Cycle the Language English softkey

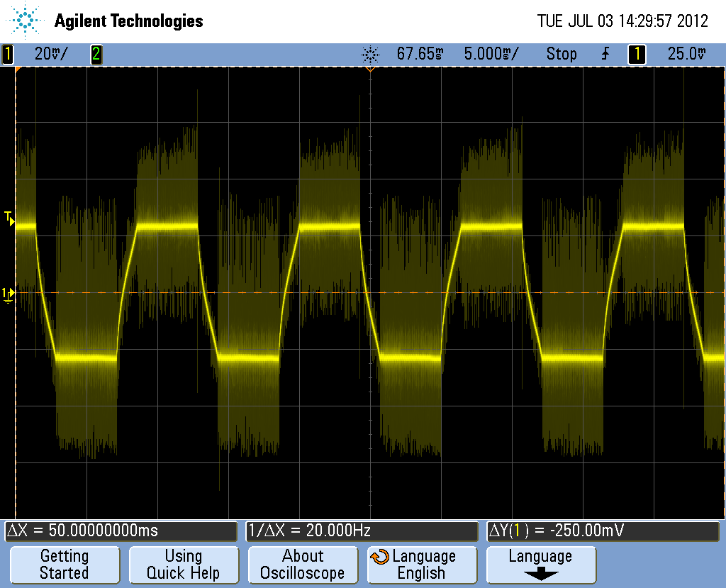pos(422,565)
